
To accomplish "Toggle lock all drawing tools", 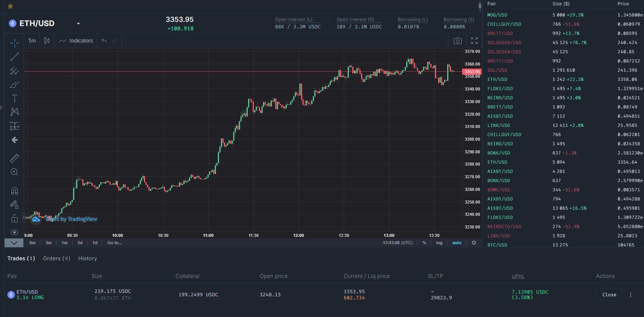I will [x=15, y=218].
